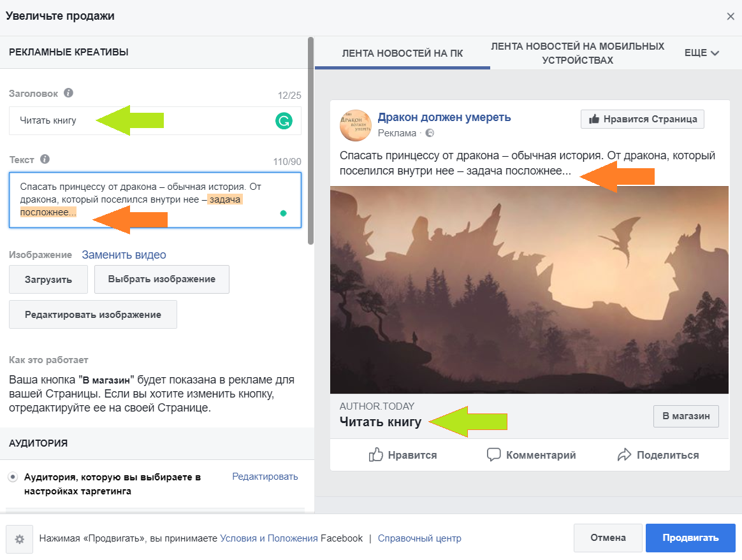Click the Отмена button
Screen dimensions: 742x560
[x=607, y=538]
